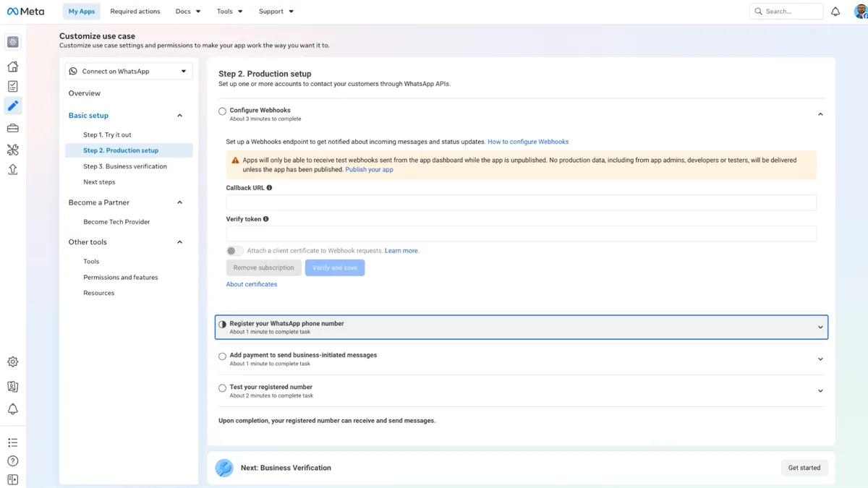The height and width of the screenshot is (488, 868).
Task: Collapse the Become a Partner section
Action: point(180,202)
